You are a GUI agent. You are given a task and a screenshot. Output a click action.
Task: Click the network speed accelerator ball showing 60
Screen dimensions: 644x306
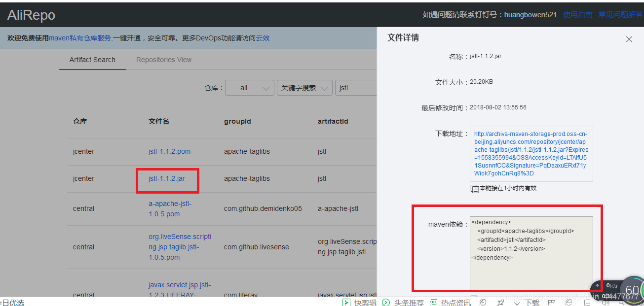tap(633, 291)
